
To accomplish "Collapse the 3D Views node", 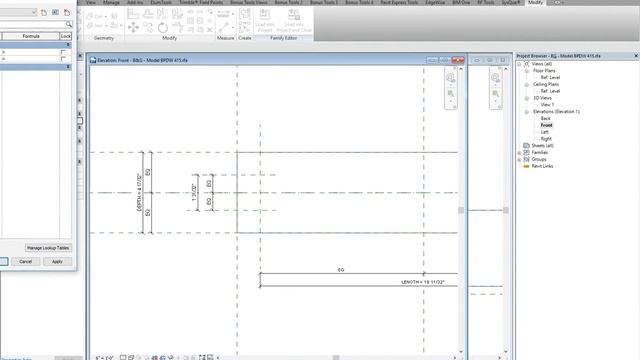I will (527, 98).
